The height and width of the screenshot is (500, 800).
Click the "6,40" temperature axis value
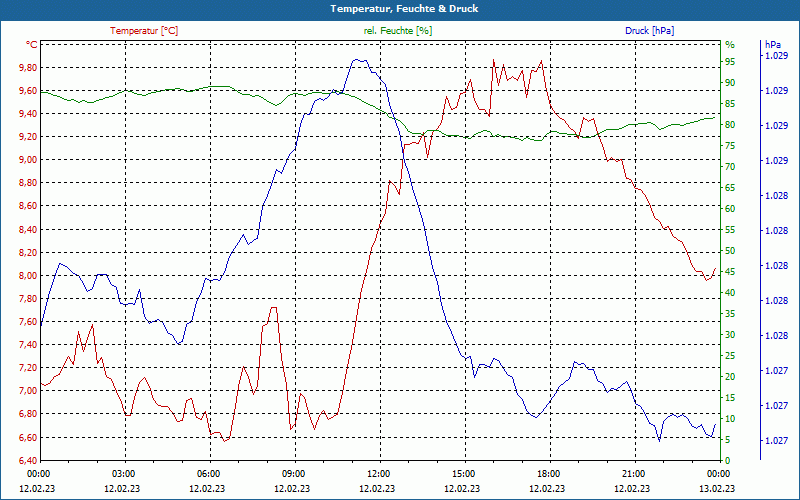click(28, 461)
